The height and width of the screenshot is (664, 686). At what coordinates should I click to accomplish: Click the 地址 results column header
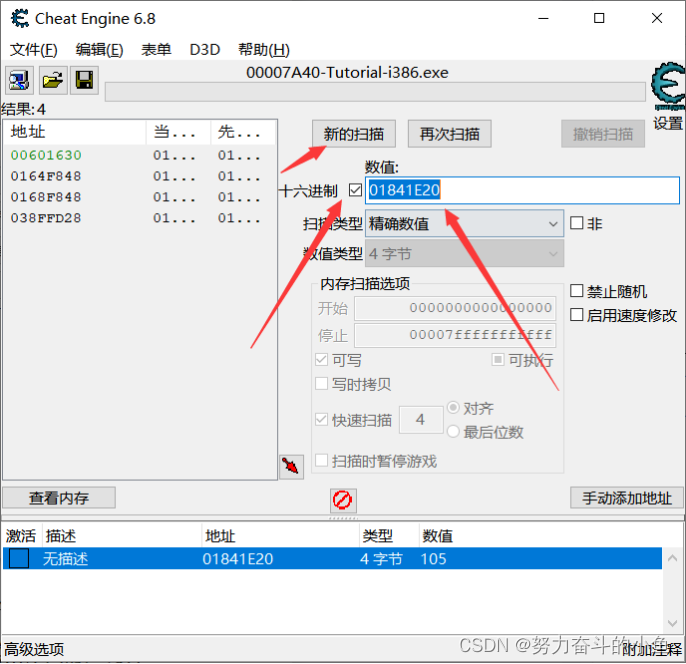coord(74,132)
